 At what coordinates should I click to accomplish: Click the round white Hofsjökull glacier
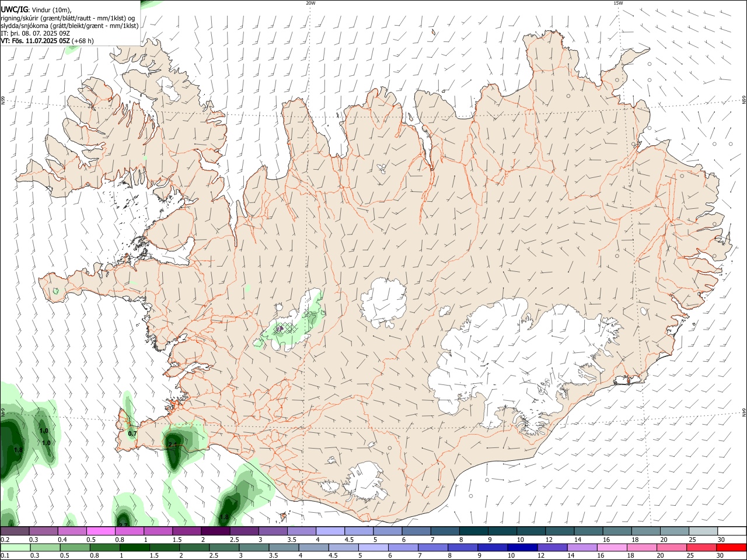point(383,302)
